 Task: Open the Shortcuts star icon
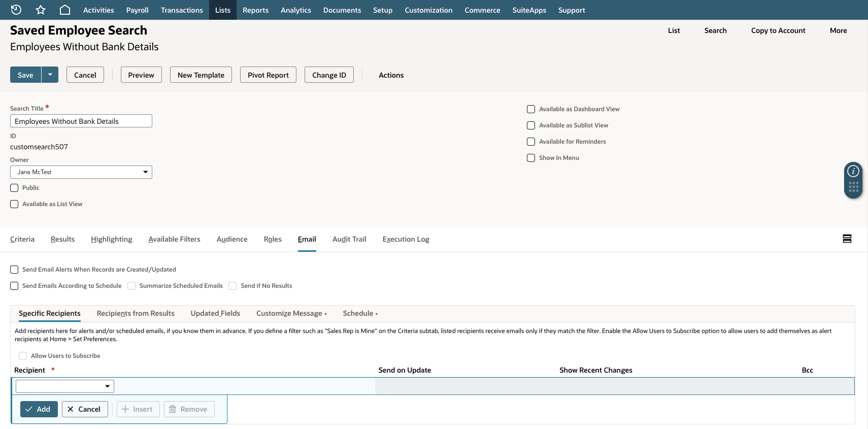41,10
